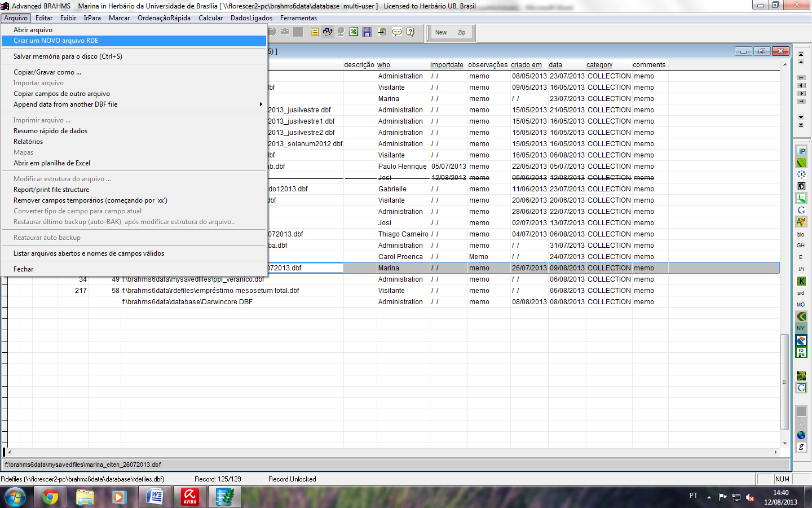
Task: Open the Ferramentas menu
Action: tap(298, 18)
